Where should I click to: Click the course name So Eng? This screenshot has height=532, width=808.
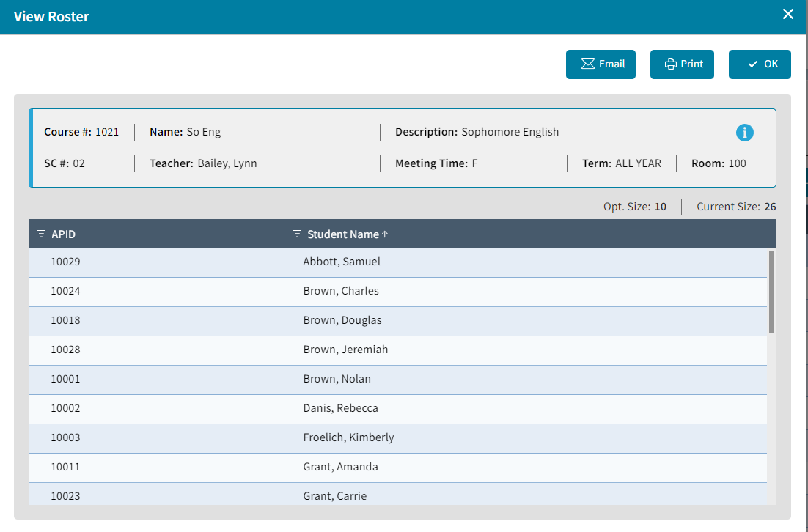point(204,133)
